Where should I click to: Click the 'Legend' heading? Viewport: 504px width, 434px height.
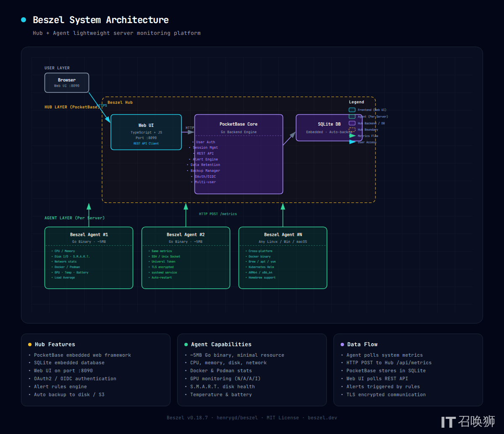point(357,102)
